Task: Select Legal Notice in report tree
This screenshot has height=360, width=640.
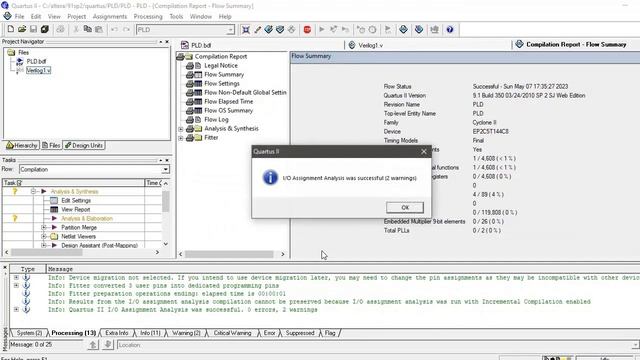Action: 221,65
